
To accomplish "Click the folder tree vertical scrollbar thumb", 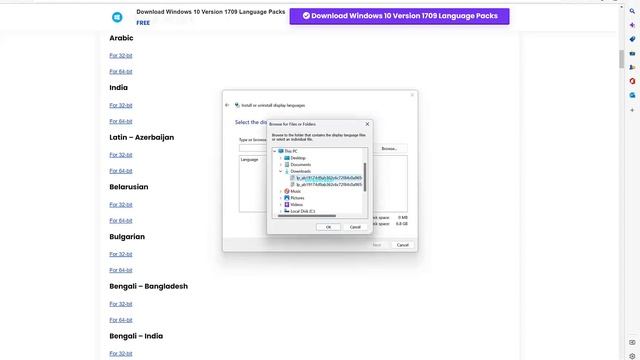I will (x=364, y=177).
